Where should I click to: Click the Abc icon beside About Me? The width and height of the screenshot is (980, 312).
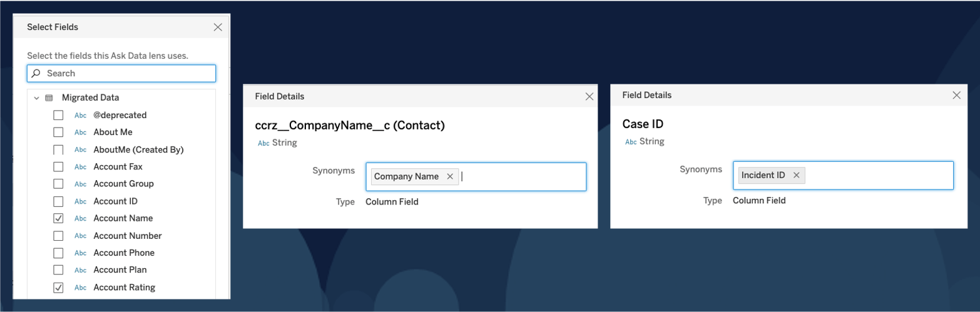[x=80, y=133]
